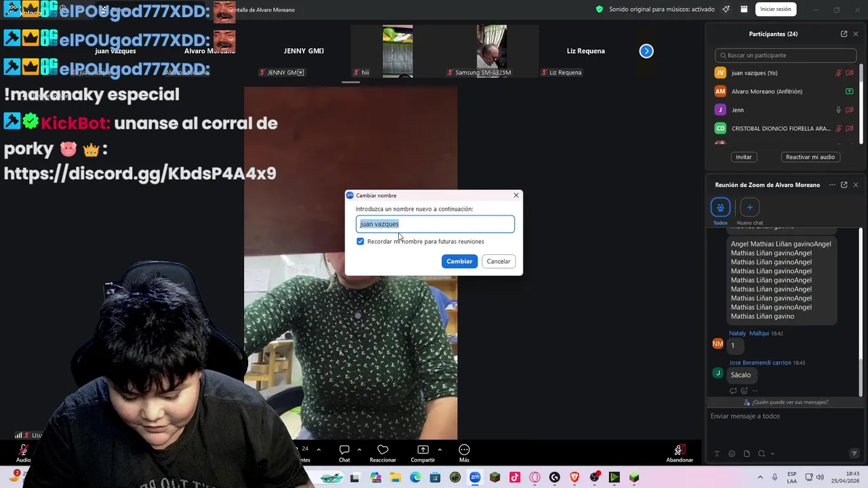This screenshot has width=868, height=488.
Task: Show hidden system tray icons
Action: pos(759,477)
